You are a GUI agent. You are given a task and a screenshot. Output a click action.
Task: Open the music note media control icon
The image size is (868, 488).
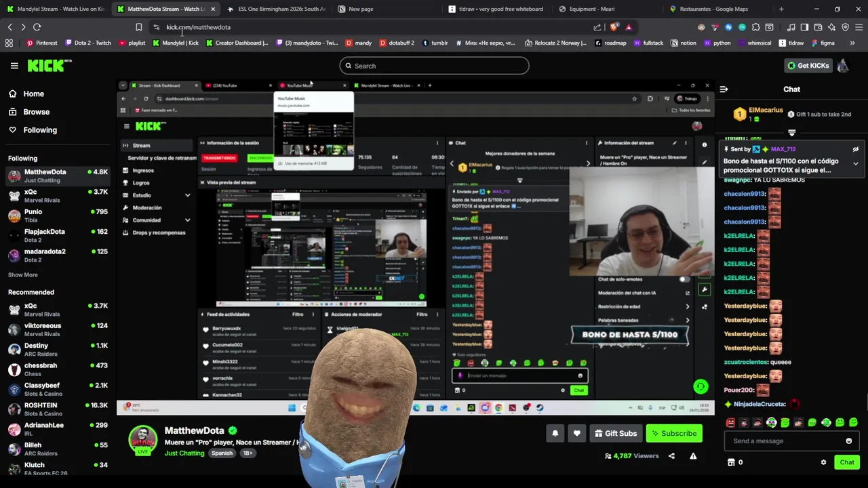coord(791,27)
